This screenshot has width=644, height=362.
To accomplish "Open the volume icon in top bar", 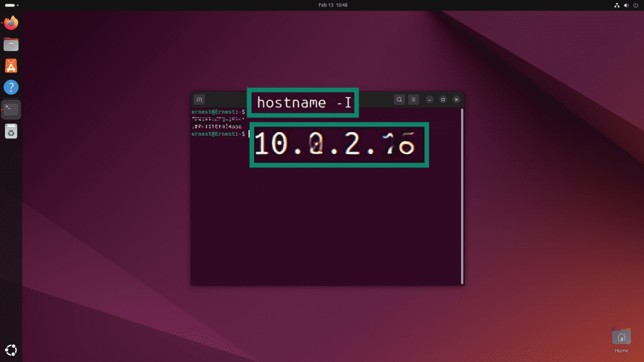I will (x=626, y=5).
